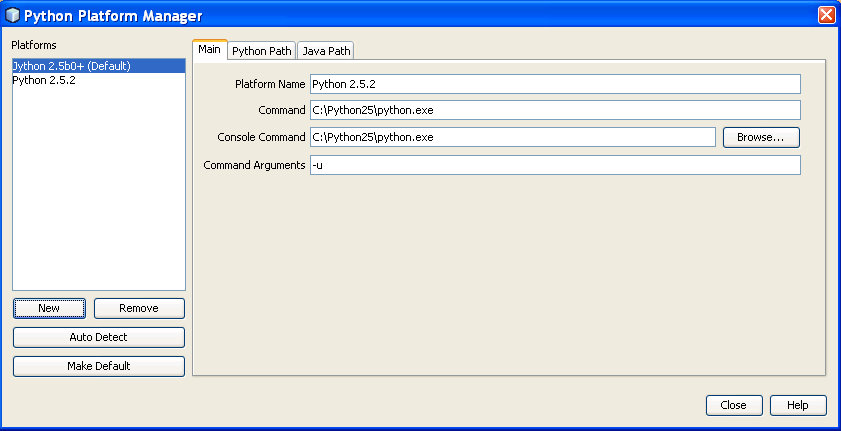Browse for the console command

coord(761,137)
